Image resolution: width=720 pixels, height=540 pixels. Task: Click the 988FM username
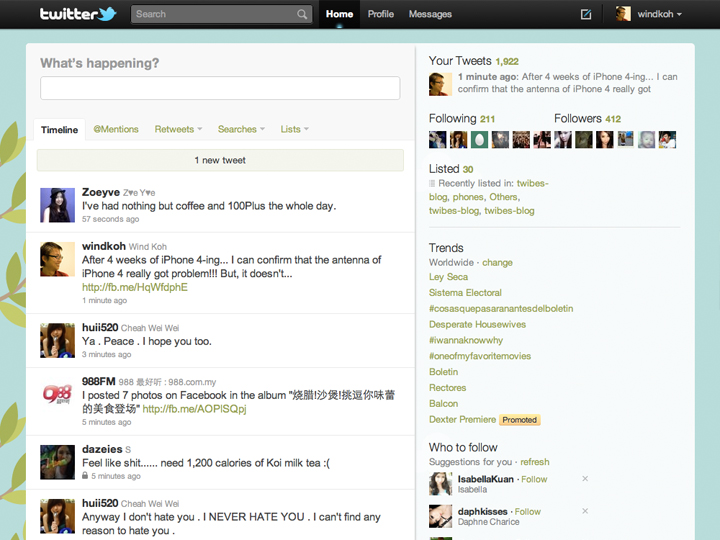pyautogui.click(x=98, y=382)
